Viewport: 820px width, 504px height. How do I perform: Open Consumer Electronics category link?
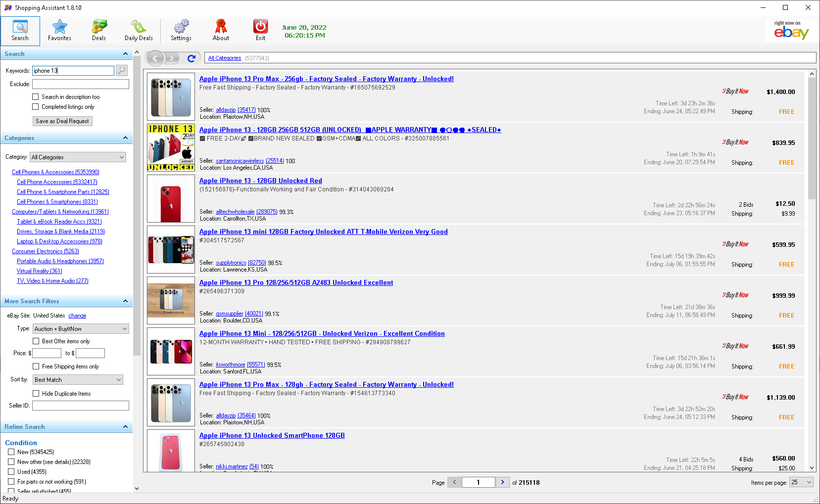46,251
